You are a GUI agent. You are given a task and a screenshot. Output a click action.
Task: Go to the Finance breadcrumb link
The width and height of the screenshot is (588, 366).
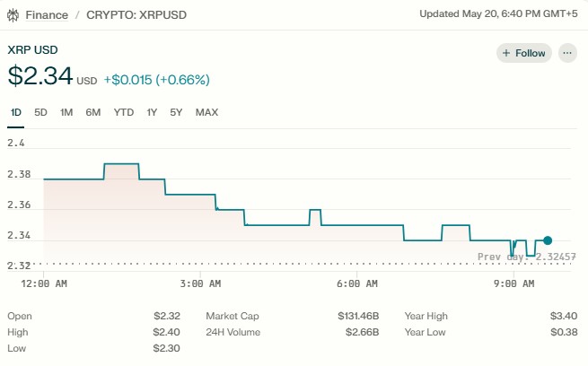45,14
